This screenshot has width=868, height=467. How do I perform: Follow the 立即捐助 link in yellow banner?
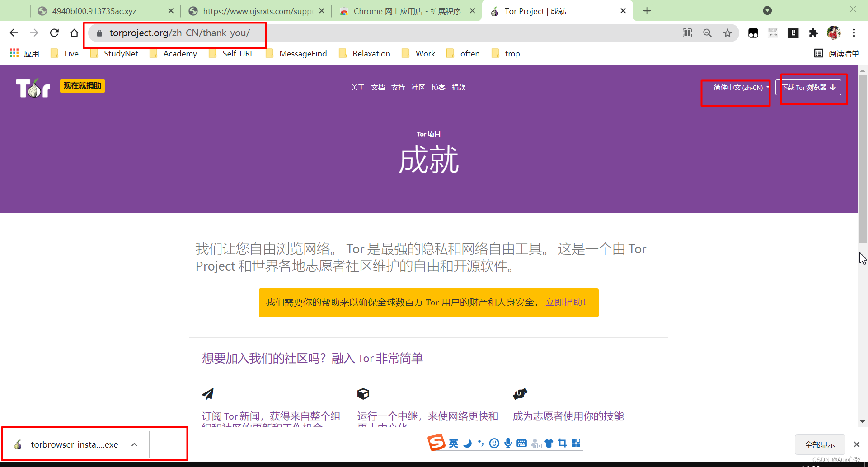point(565,302)
